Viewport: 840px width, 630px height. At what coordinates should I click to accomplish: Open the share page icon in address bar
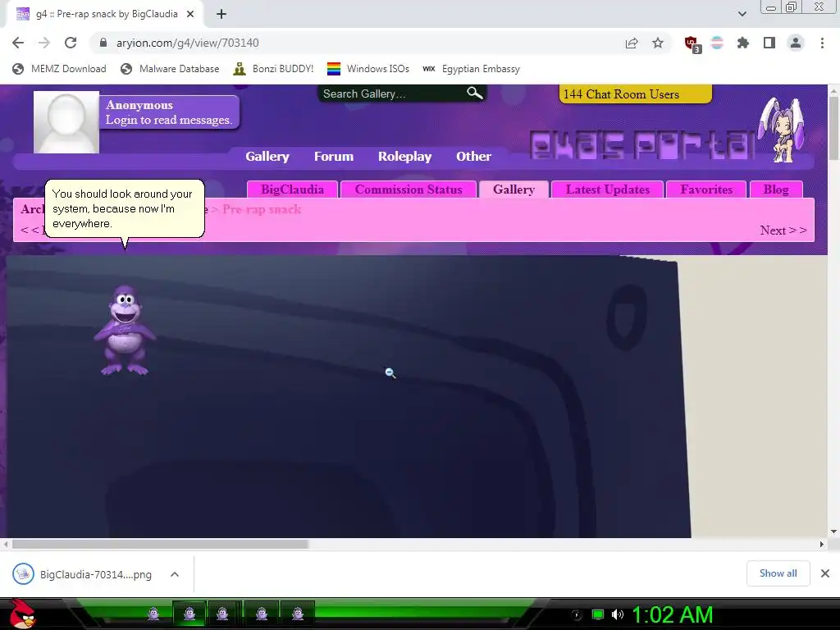point(632,43)
